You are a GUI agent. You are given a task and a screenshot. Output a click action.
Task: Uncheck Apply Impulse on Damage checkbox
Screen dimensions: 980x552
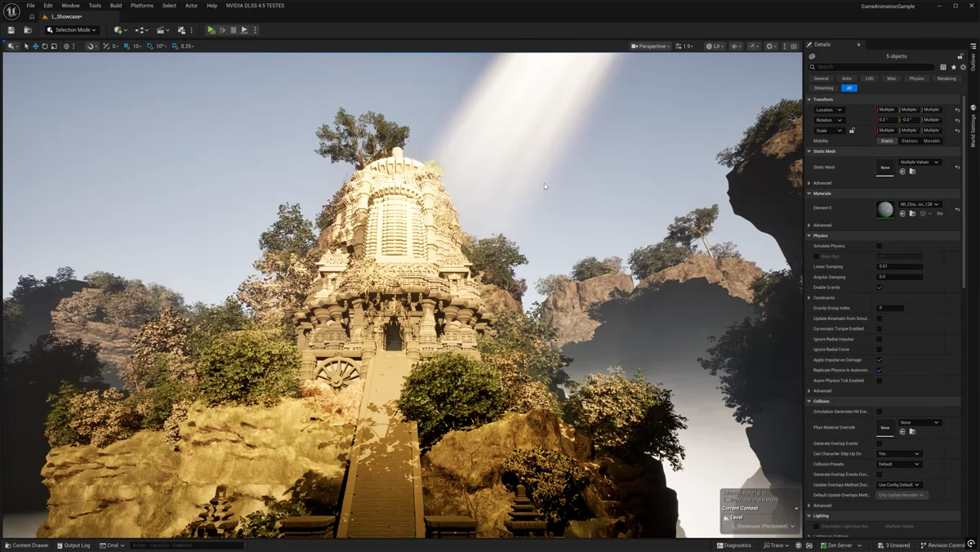(879, 360)
